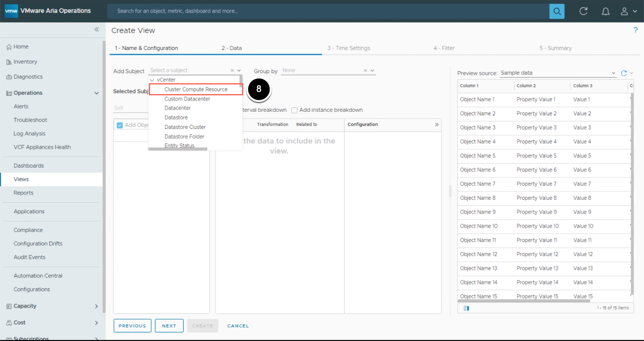Toggle the Add Object checkbox
This screenshot has height=341, width=644.
pos(120,125)
